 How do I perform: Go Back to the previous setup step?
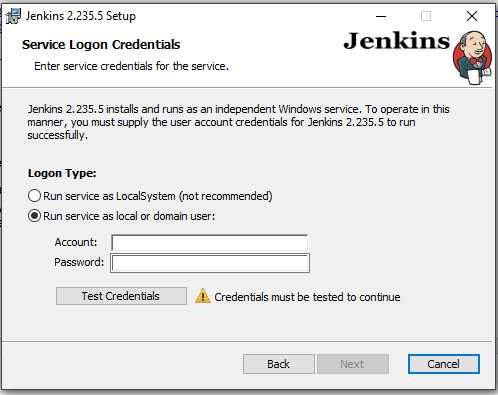coord(279,364)
